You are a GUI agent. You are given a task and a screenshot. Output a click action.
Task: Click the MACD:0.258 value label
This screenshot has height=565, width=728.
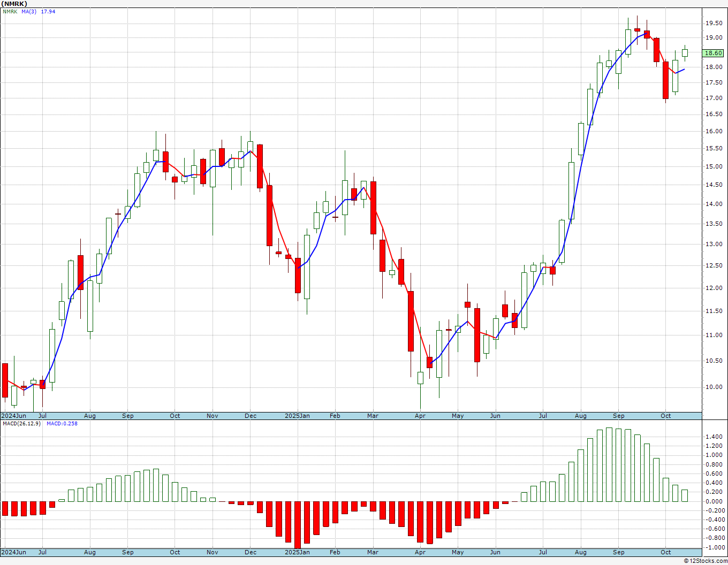coord(62,423)
